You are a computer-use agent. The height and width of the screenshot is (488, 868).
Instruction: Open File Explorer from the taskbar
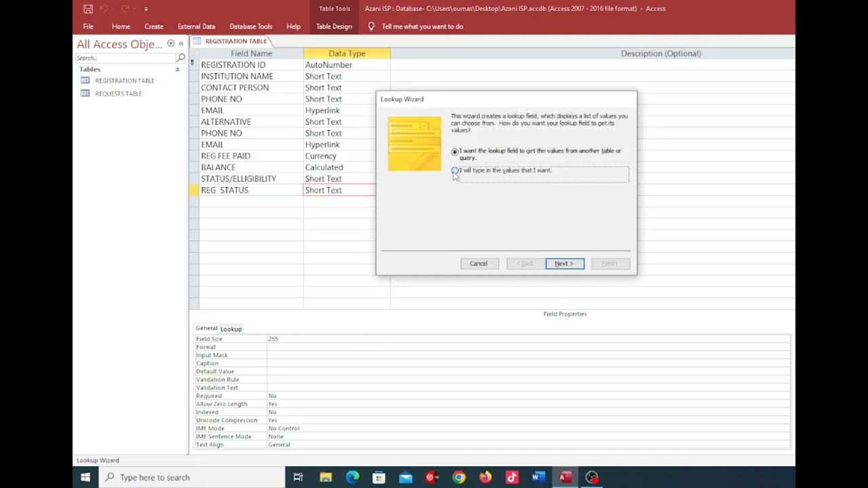click(x=325, y=477)
